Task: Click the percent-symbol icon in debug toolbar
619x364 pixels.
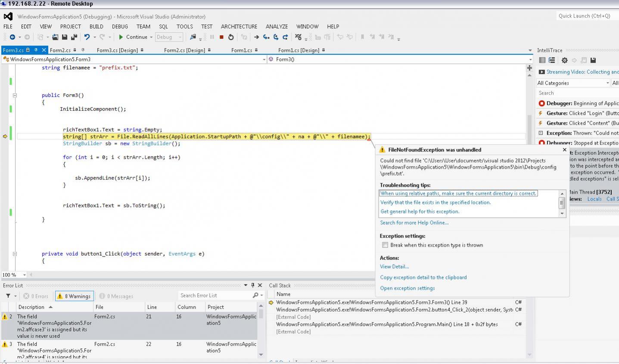Action: coord(298,37)
